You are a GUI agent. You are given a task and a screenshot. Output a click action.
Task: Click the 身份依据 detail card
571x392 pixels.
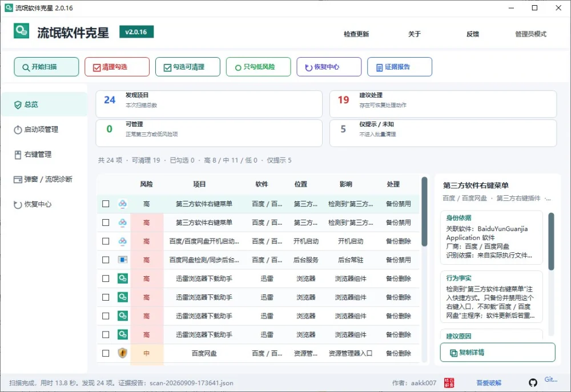click(x=491, y=237)
